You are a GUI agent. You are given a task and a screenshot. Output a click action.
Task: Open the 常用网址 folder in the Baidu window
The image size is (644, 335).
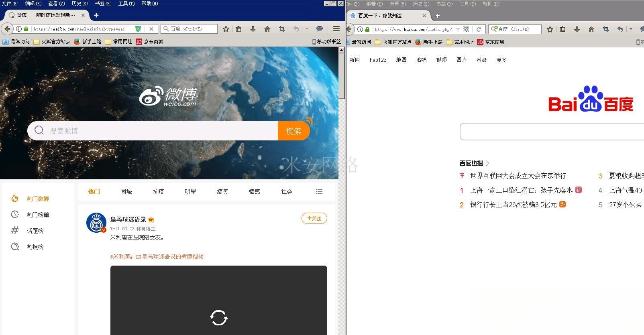tap(460, 42)
